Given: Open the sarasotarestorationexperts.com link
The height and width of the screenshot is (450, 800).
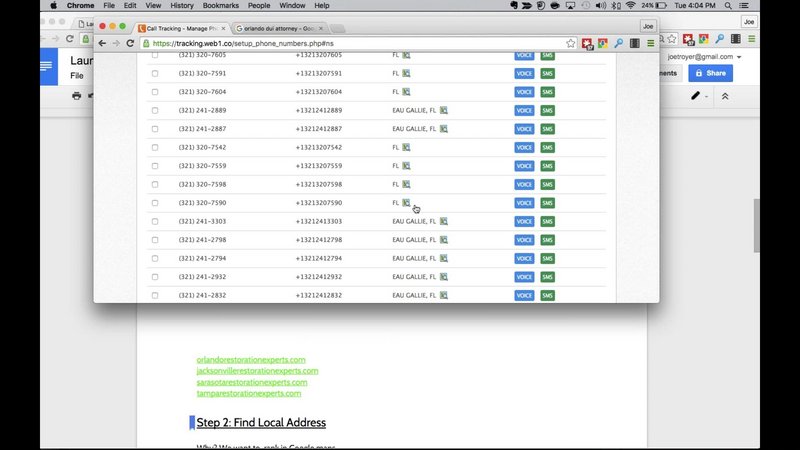Looking at the screenshot, I should (252, 382).
